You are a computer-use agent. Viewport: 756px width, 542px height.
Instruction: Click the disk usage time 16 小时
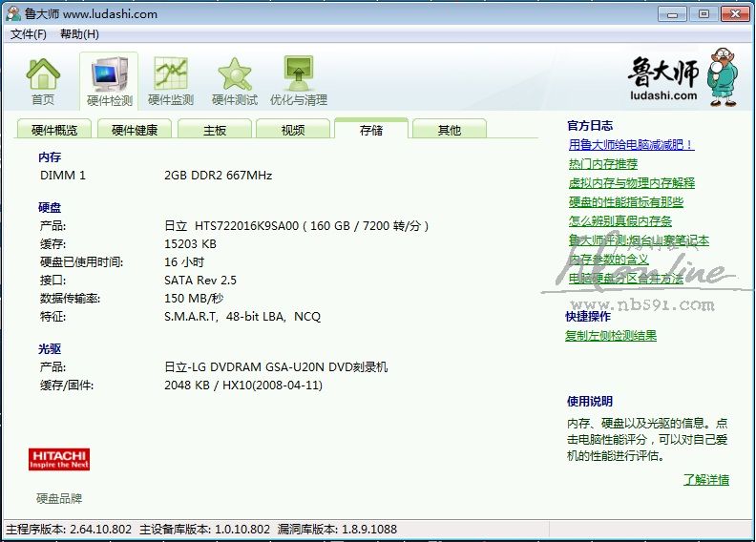[184, 262]
